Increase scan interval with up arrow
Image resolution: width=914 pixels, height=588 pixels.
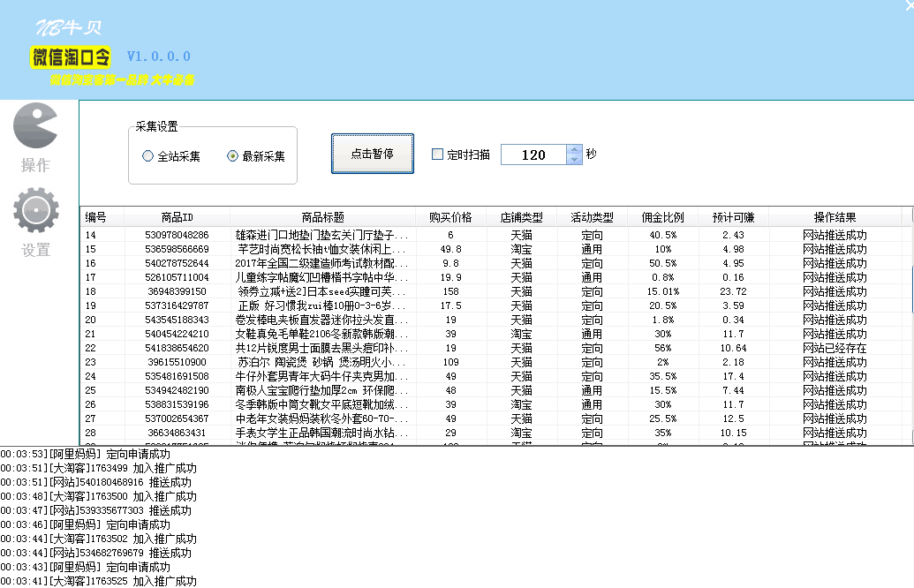tap(574, 150)
